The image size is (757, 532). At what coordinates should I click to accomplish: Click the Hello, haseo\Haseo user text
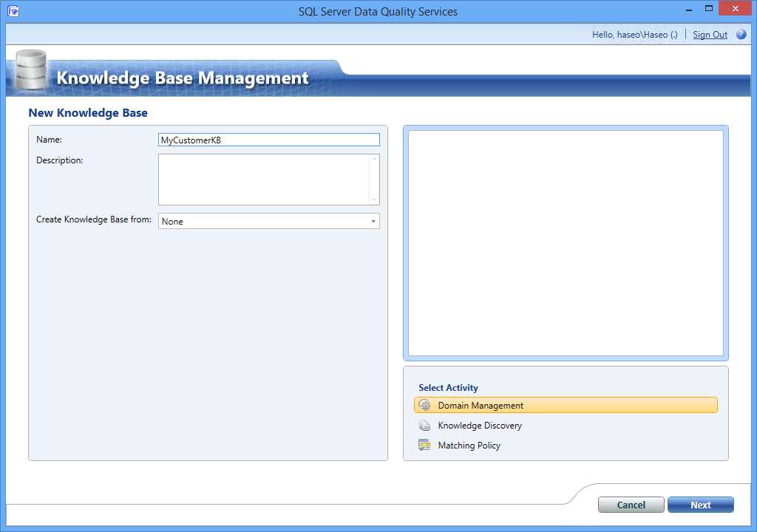click(635, 35)
